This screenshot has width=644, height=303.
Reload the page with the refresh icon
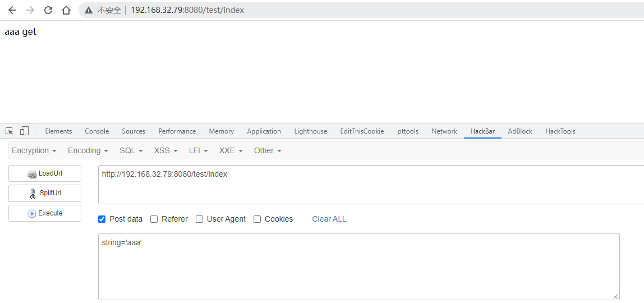click(x=48, y=10)
